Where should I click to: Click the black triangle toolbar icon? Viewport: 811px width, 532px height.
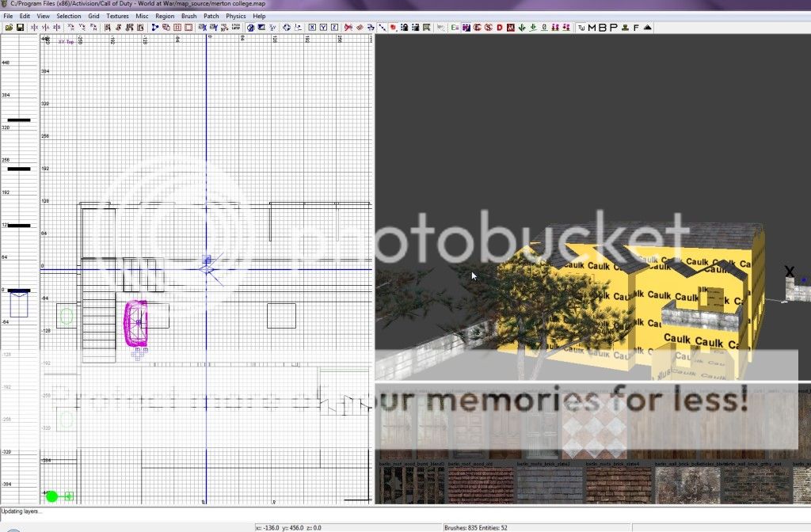(x=647, y=28)
